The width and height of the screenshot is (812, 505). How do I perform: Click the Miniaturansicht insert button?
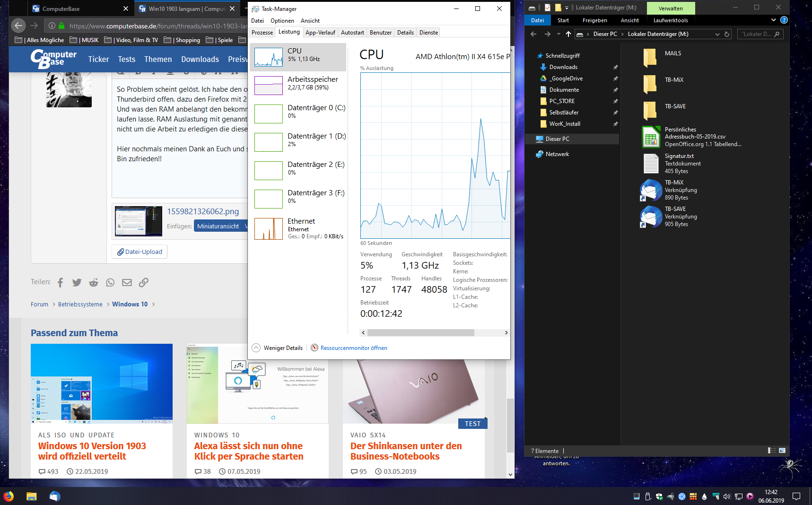coord(218,226)
